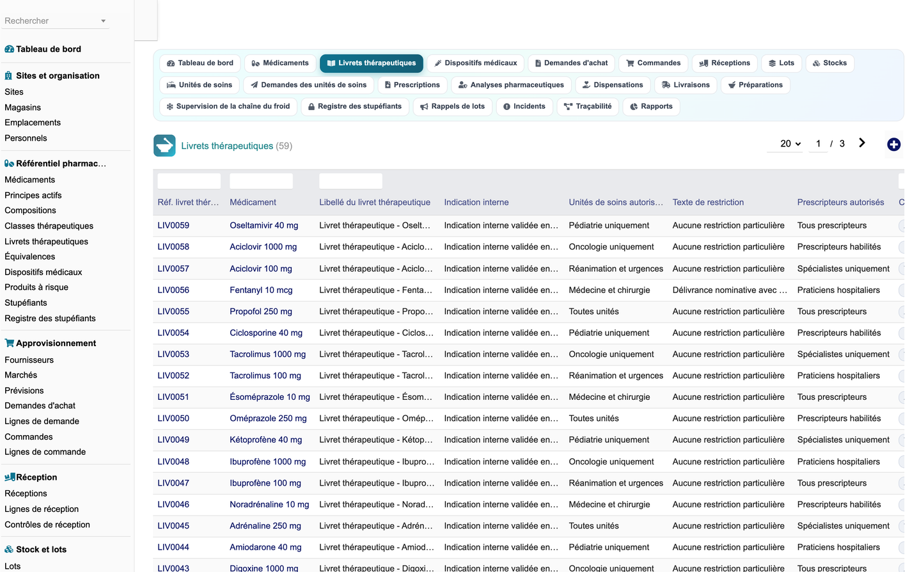Open the Dispensations tab
The image size is (924, 572).
click(613, 85)
